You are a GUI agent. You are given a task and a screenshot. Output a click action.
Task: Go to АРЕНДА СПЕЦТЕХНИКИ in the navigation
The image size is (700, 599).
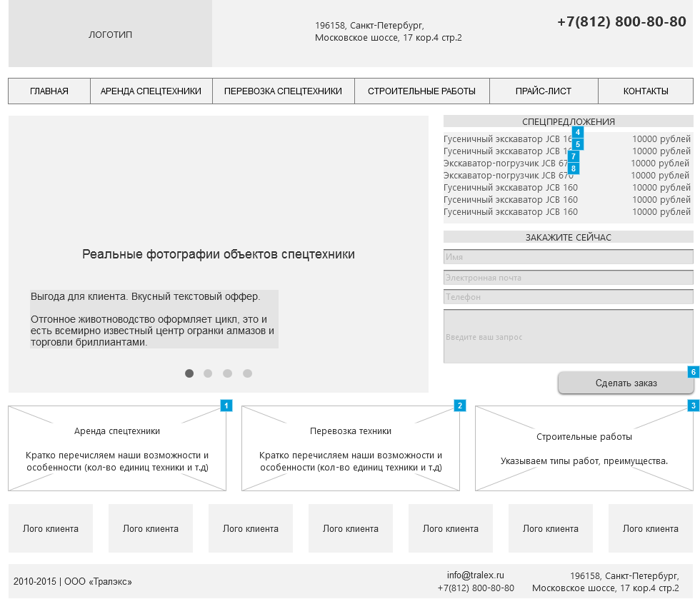coord(151,91)
